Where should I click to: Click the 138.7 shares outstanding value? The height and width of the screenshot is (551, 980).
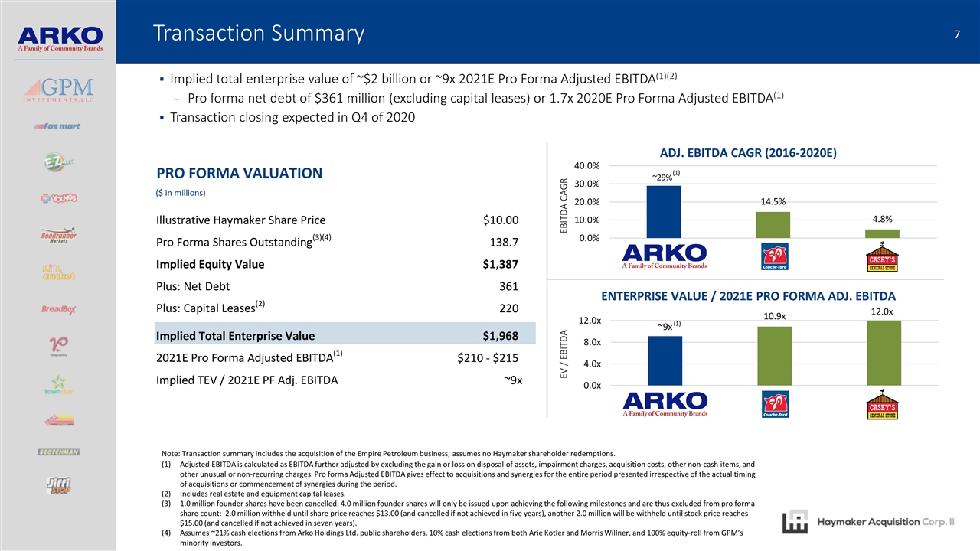click(x=504, y=243)
